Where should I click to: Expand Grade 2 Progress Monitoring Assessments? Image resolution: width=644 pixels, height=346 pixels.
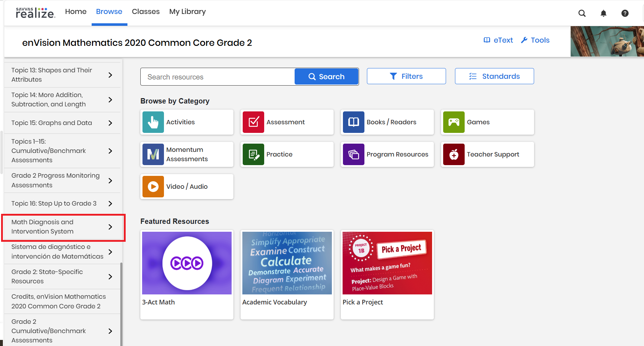coord(62,181)
